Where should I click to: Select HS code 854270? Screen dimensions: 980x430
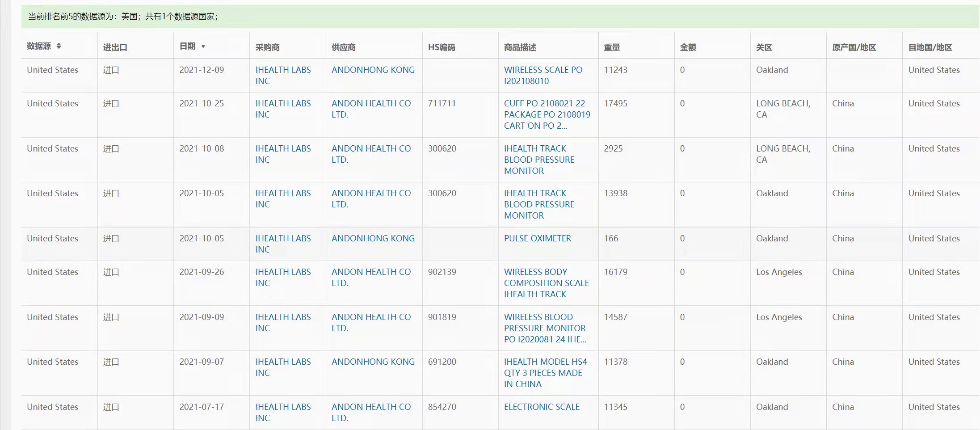(442, 407)
